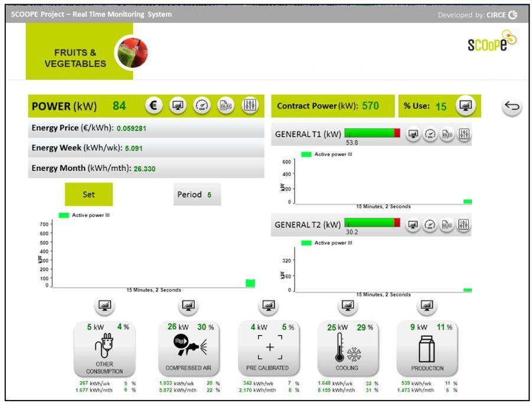Click 342 kWh/wk under Pre Calibrated
This screenshot has width=532, height=407.
coord(258,383)
